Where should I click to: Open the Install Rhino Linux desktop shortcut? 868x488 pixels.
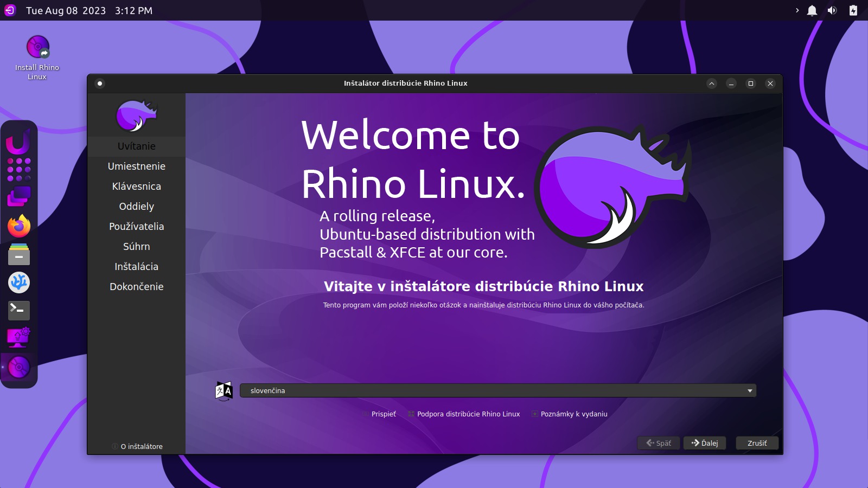coord(37,57)
